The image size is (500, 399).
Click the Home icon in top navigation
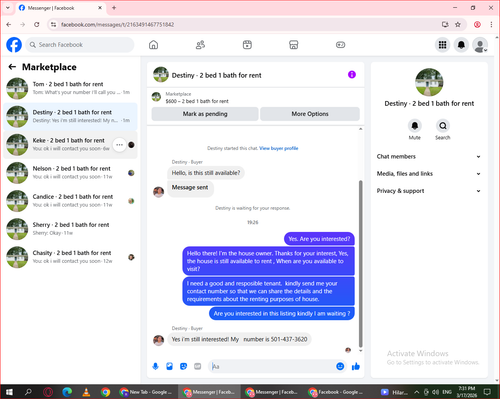(153, 45)
